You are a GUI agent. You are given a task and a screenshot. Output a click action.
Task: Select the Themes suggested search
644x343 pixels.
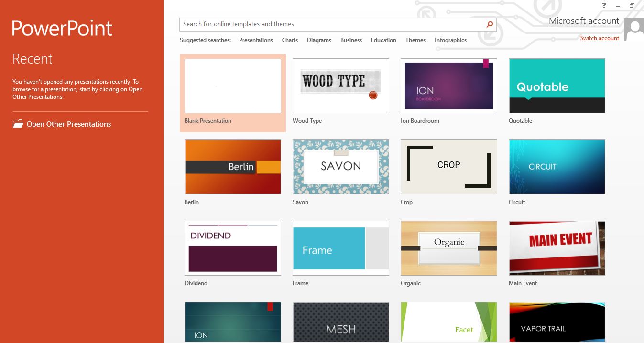(x=415, y=40)
